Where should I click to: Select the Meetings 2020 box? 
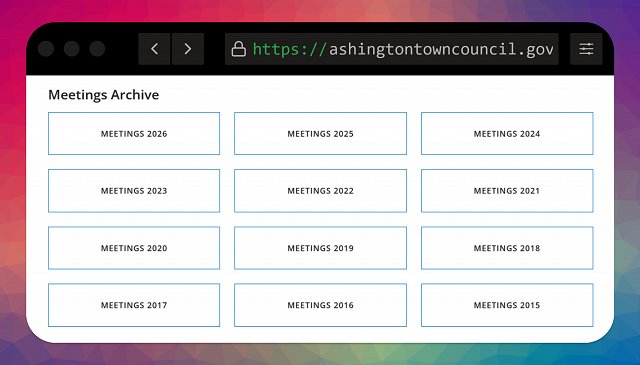point(134,248)
